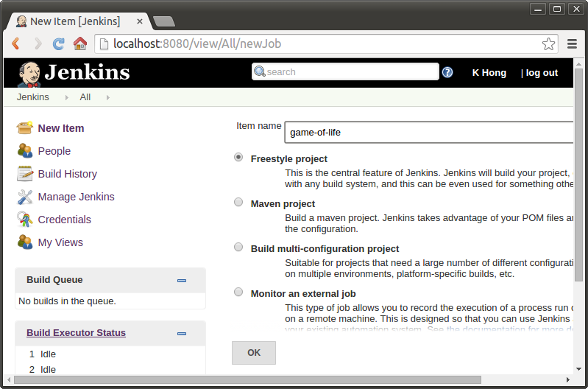Click Build Executor Status link
Image resolution: width=588 pixels, height=389 pixels.
pos(76,333)
